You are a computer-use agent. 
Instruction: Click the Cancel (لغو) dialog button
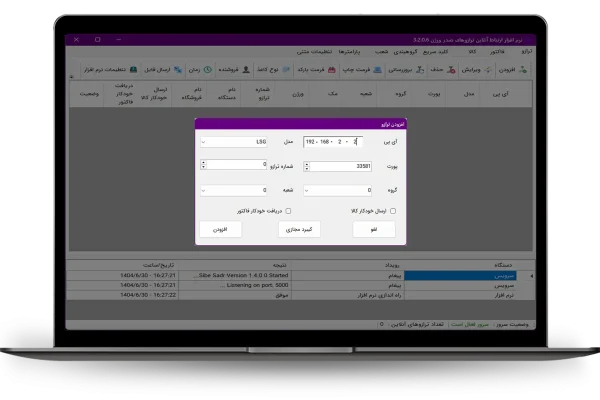374,229
